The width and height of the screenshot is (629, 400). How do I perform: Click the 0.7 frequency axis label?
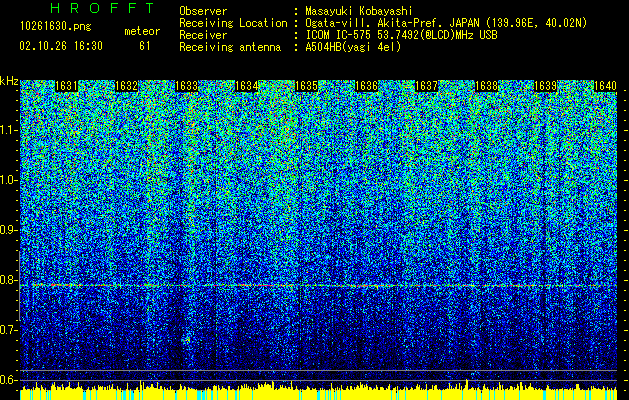point(9,330)
